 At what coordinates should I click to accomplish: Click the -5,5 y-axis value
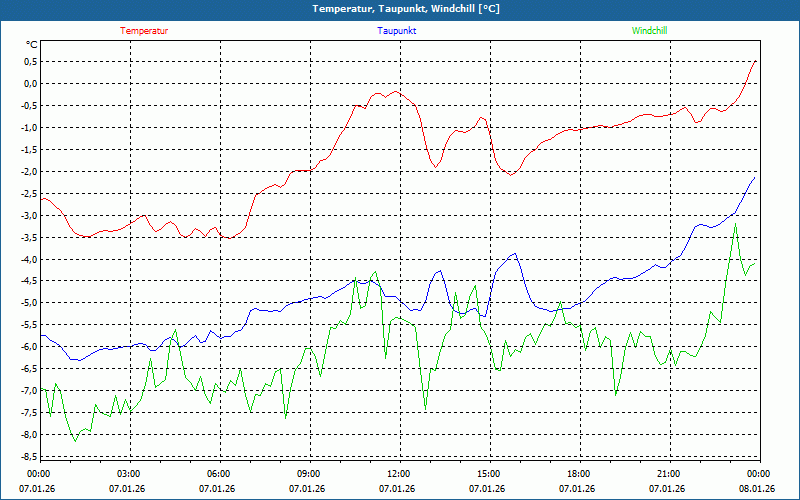(x=30, y=325)
